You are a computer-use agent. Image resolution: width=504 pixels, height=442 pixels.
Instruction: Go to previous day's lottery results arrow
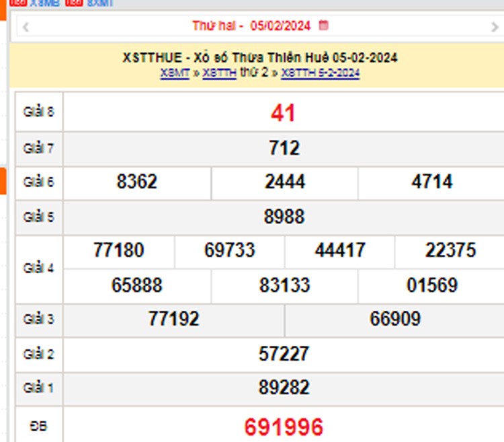pos(26,27)
